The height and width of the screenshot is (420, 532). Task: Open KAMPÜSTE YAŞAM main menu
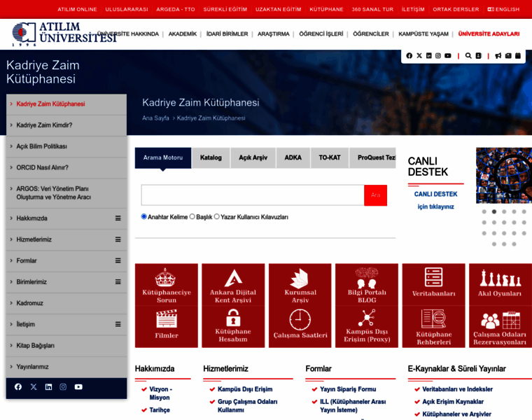tap(423, 34)
